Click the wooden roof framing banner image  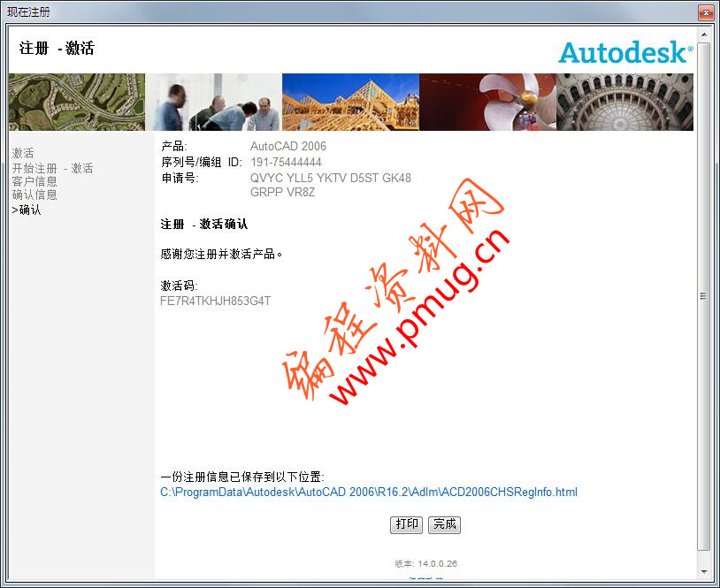(350, 102)
